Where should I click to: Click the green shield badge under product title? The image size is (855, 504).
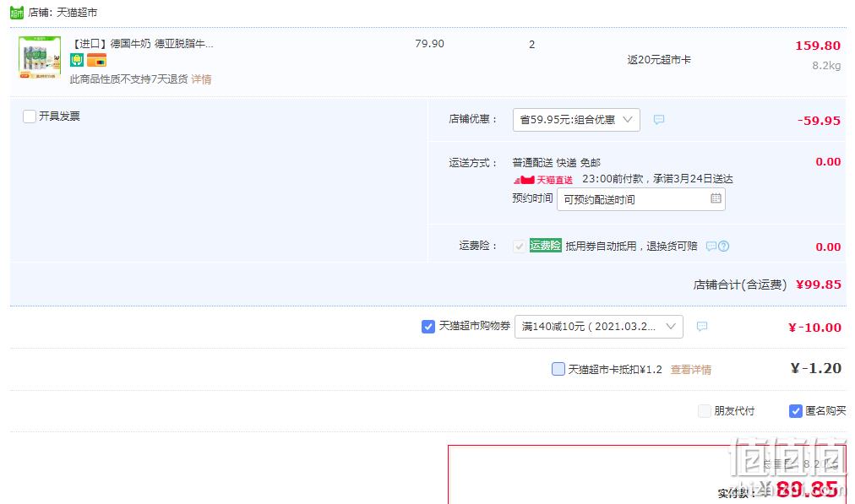[x=76, y=60]
